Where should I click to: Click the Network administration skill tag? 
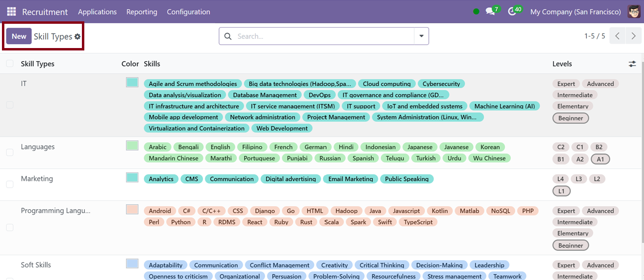tap(263, 117)
